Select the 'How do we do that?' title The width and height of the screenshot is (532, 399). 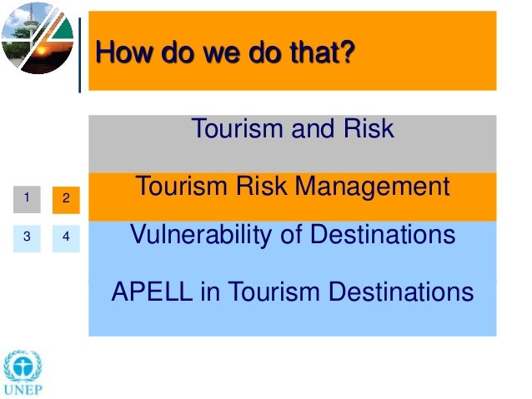click(x=225, y=52)
